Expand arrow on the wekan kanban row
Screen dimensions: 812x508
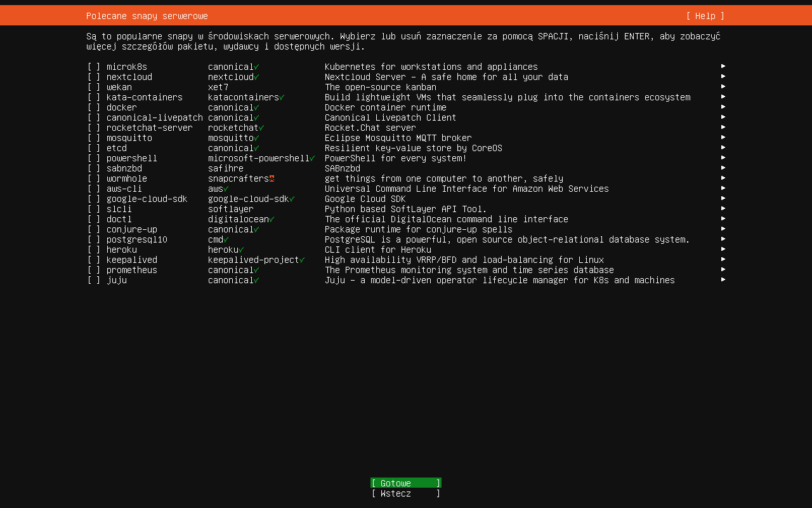pos(723,86)
